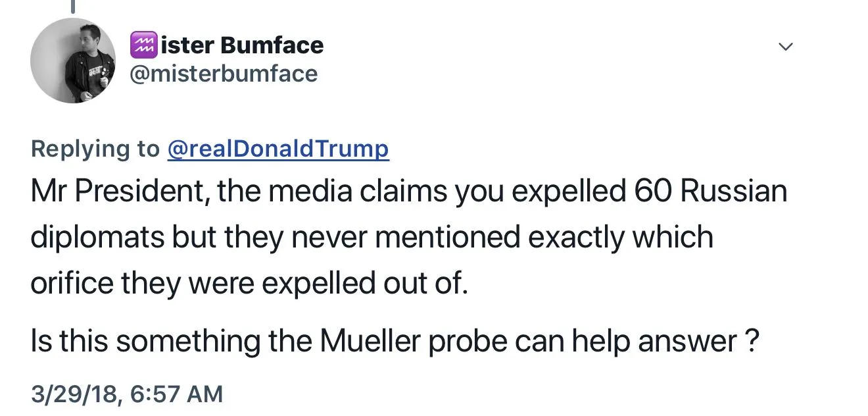This screenshot has height=416, width=868.
Task: Open the tweet options chevron menu
Action: pyautogui.click(x=786, y=47)
